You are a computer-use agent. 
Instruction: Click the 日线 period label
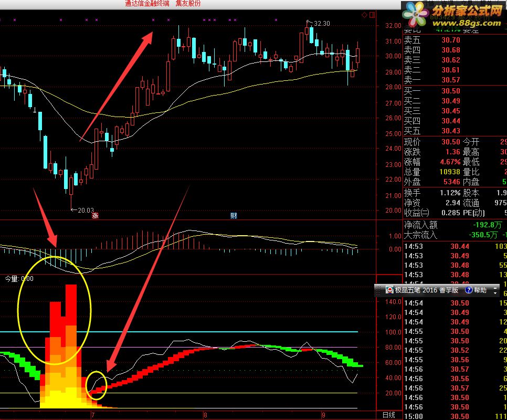(389, 415)
